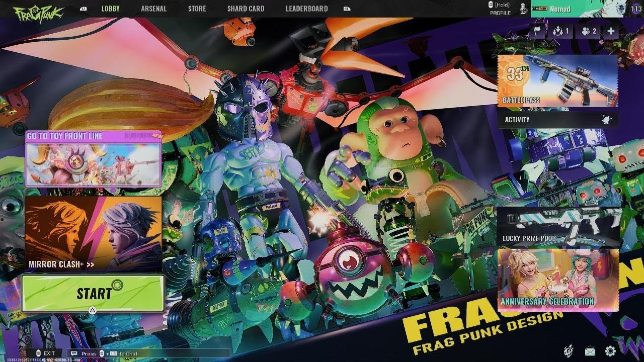The width and height of the screenshot is (644, 362).
Task: Click the microphone voice settings icon
Action: (524, 9)
